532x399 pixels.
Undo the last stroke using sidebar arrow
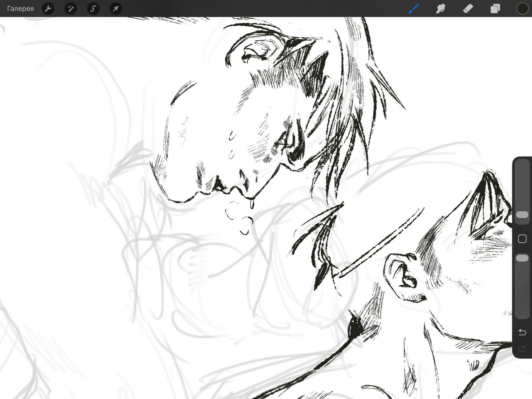522,332
